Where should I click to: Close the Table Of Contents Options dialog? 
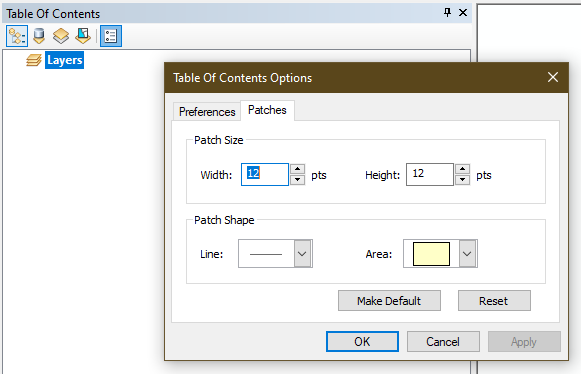[x=553, y=77]
